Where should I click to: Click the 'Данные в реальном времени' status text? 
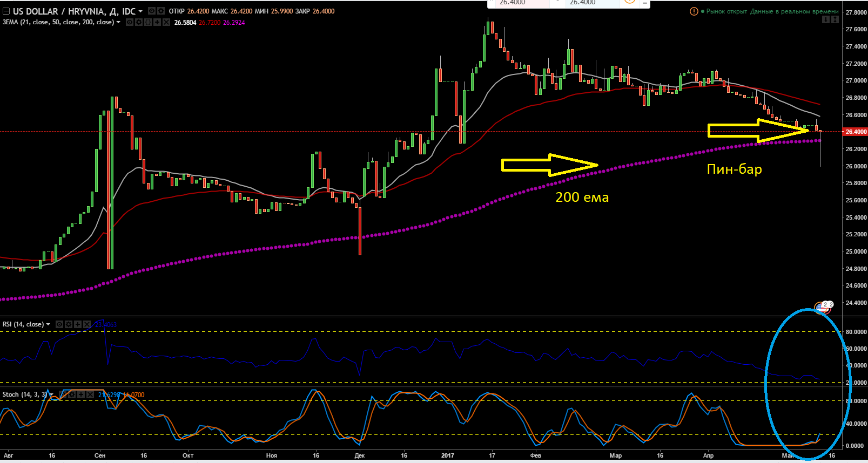click(x=795, y=11)
